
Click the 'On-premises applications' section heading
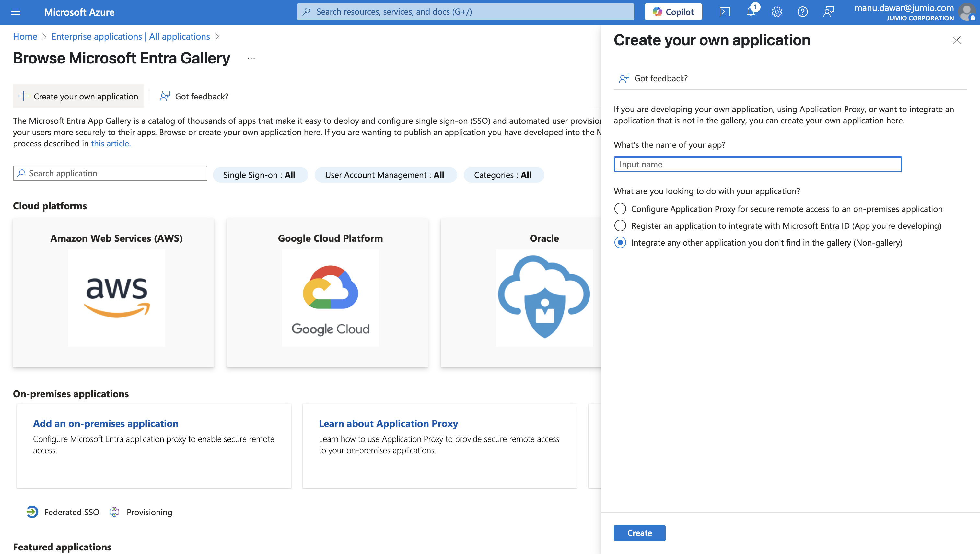71,394
